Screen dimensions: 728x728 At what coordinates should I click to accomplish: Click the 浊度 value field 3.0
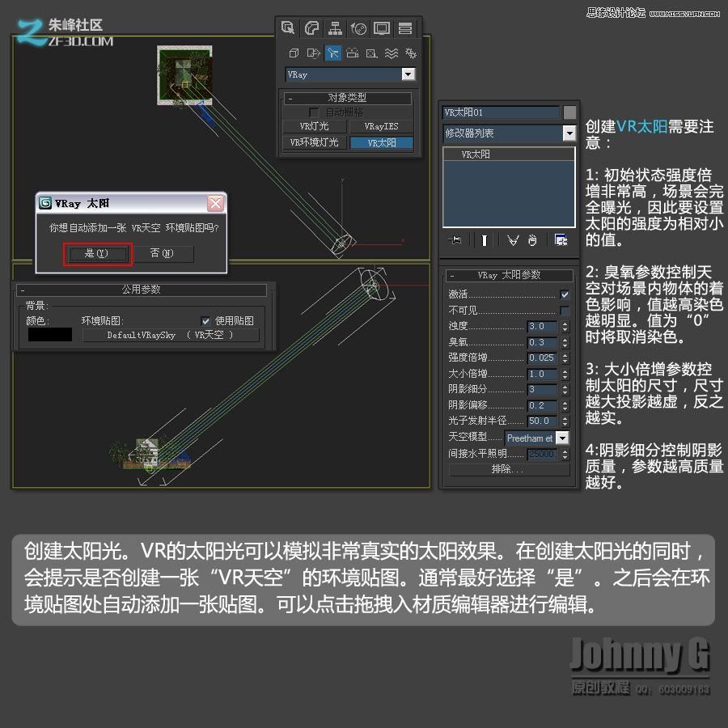(542, 327)
